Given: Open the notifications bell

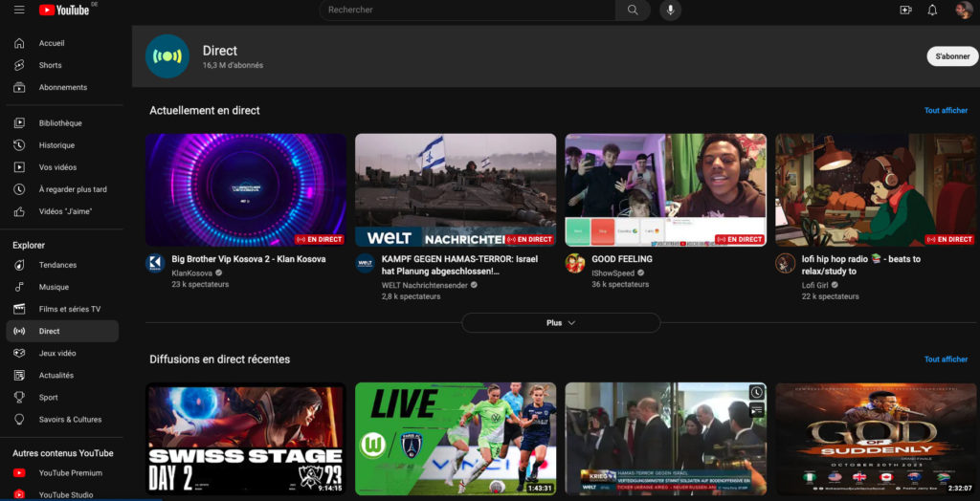Looking at the screenshot, I should (932, 10).
